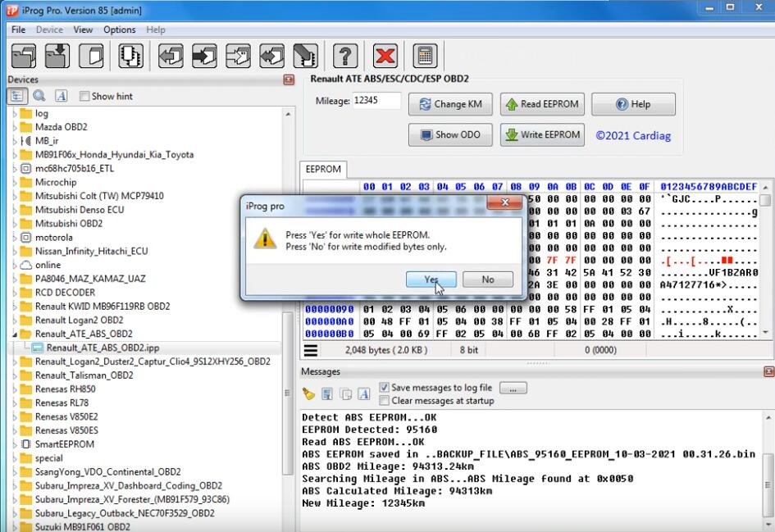Click the right-arrow write toolbar icon

pos(204,55)
